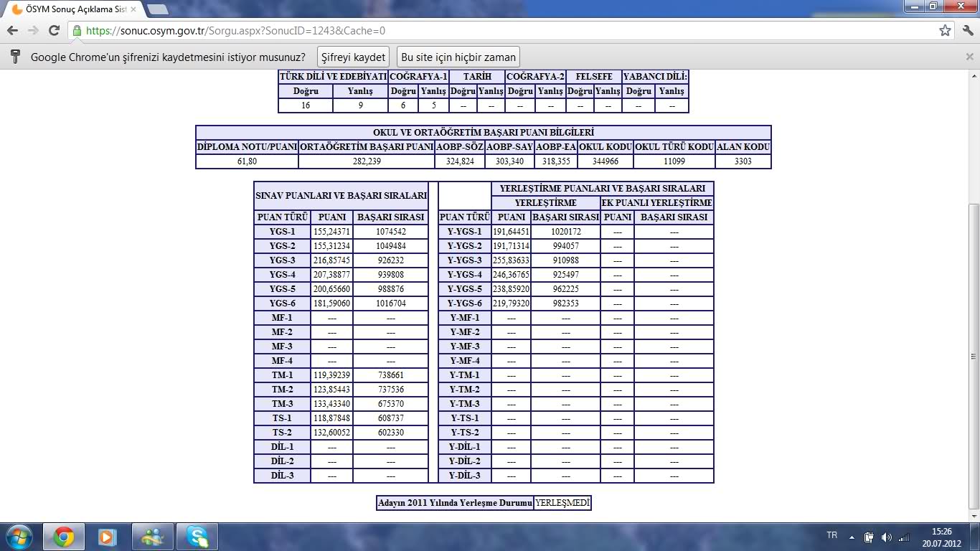Screen dimensions: 980x551
Task: Select the YGS-4 score 207,38877
Action: point(331,275)
